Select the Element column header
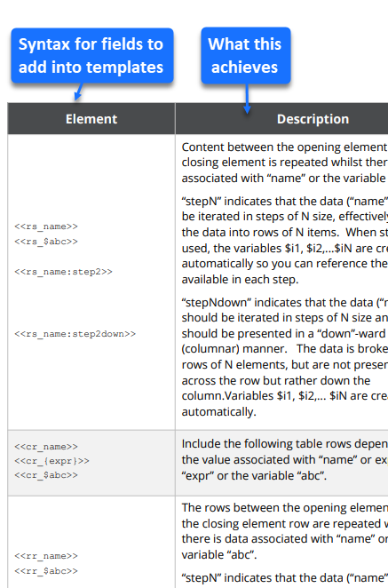Viewport: 388px width, 588px height. (91, 119)
